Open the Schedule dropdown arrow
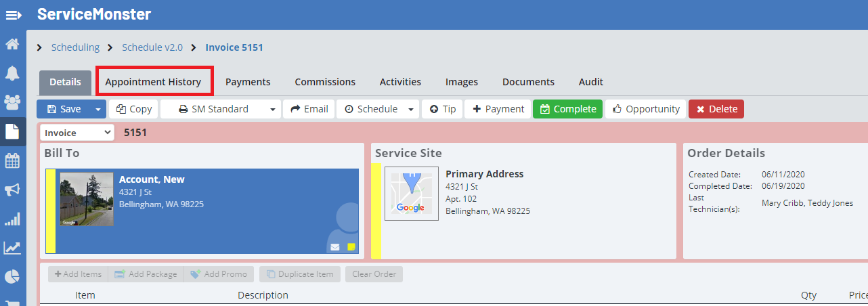The height and width of the screenshot is (306, 868). click(410, 109)
